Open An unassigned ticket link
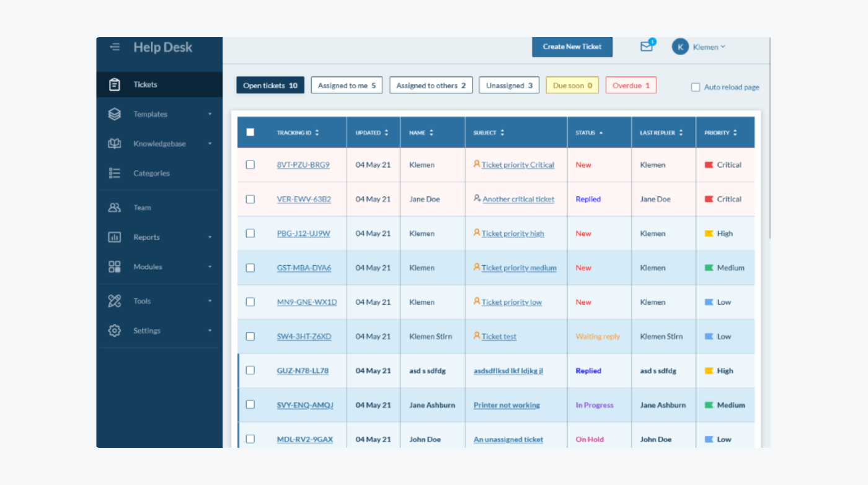 (x=508, y=439)
